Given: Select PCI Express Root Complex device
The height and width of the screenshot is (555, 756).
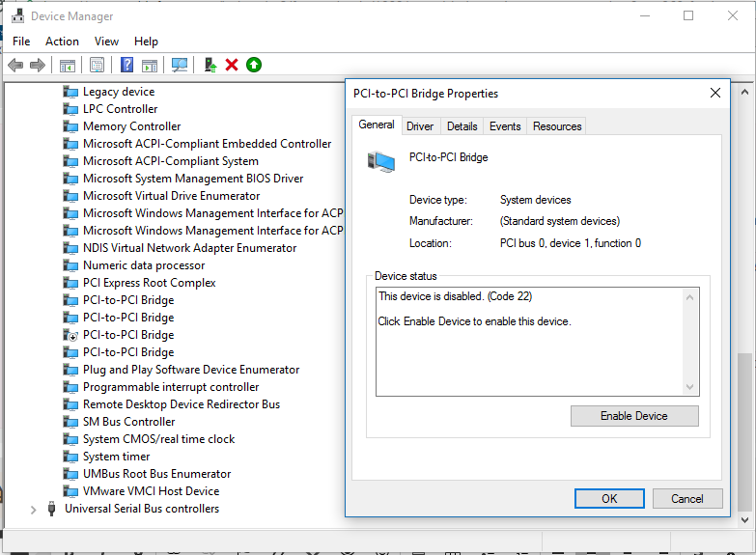Looking at the screenshot, I should point(149,283).
